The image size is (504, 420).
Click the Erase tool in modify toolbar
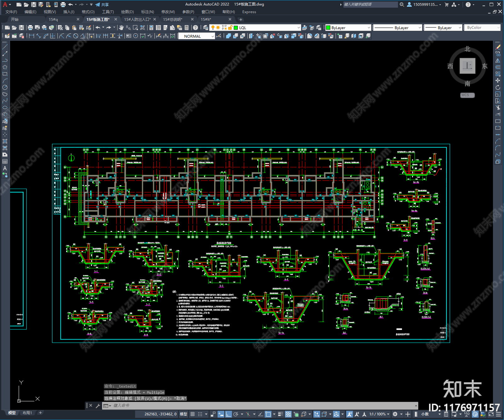(498, 47)
